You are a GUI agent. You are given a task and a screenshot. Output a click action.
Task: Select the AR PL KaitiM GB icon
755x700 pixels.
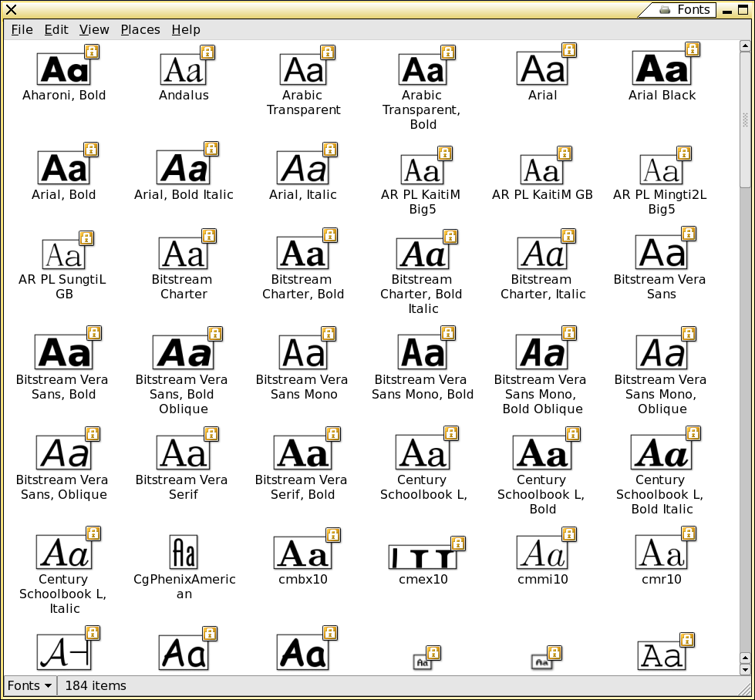coord(541,170)
